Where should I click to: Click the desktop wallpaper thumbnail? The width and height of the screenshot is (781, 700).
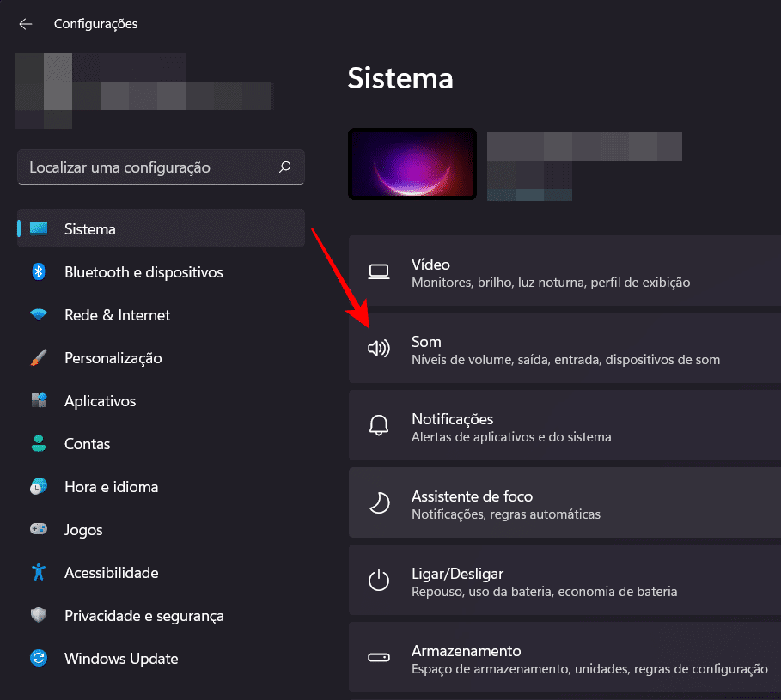[412, 164]
